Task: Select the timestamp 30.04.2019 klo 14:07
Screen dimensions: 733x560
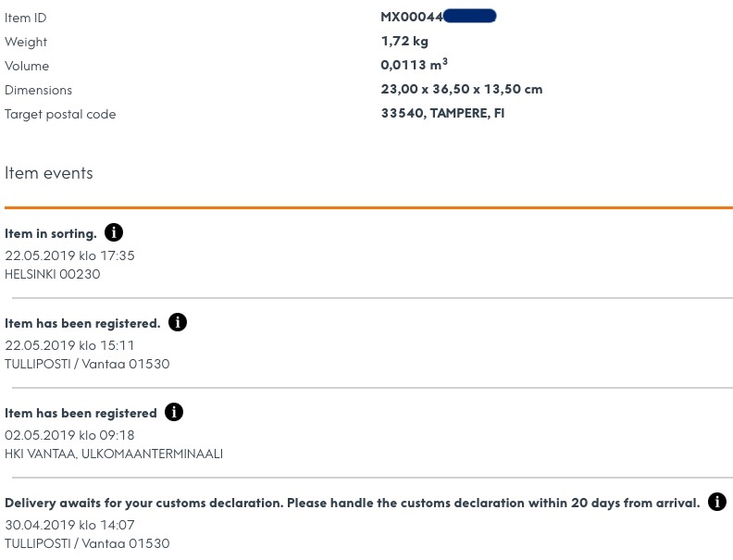Action: pyautogui.click(x=69, y=525)
